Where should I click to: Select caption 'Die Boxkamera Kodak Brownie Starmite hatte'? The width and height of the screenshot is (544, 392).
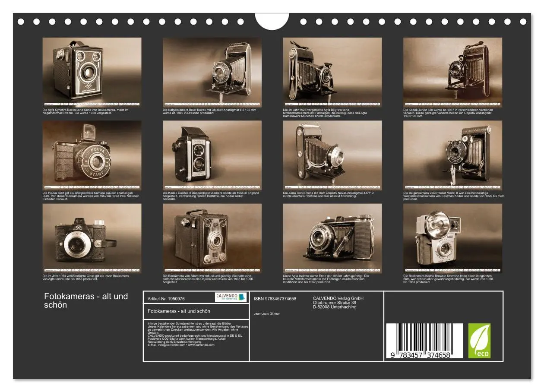[448, 279]
